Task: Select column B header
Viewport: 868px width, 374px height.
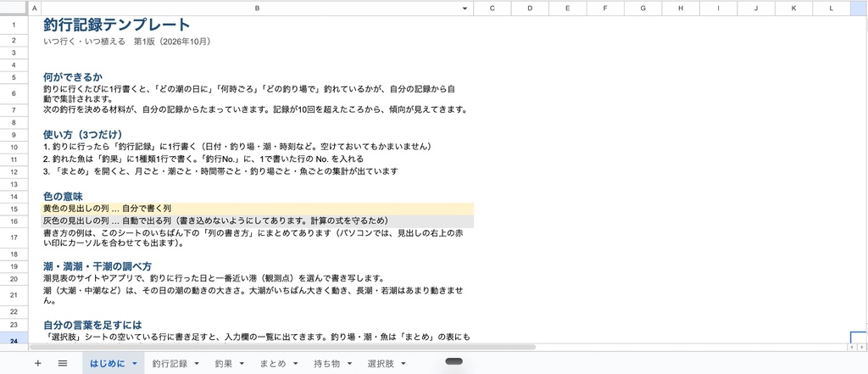Action: point(258,8)
